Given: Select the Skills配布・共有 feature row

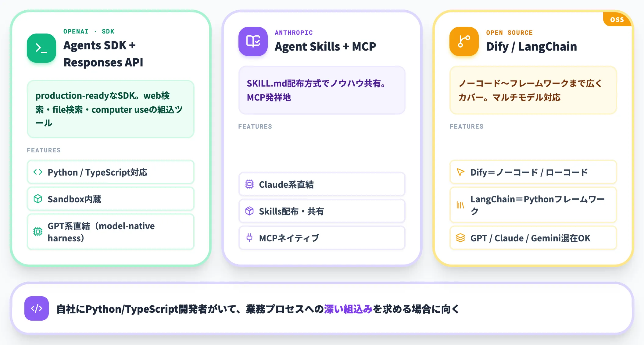Looking at the screenshot, I should click(x=322, y=211).
